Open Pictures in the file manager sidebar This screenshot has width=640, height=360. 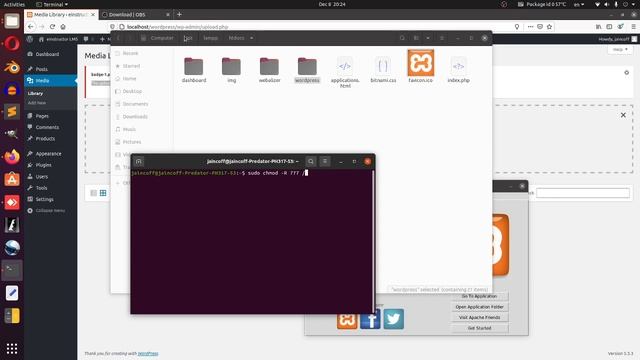(x=132, y=142)
